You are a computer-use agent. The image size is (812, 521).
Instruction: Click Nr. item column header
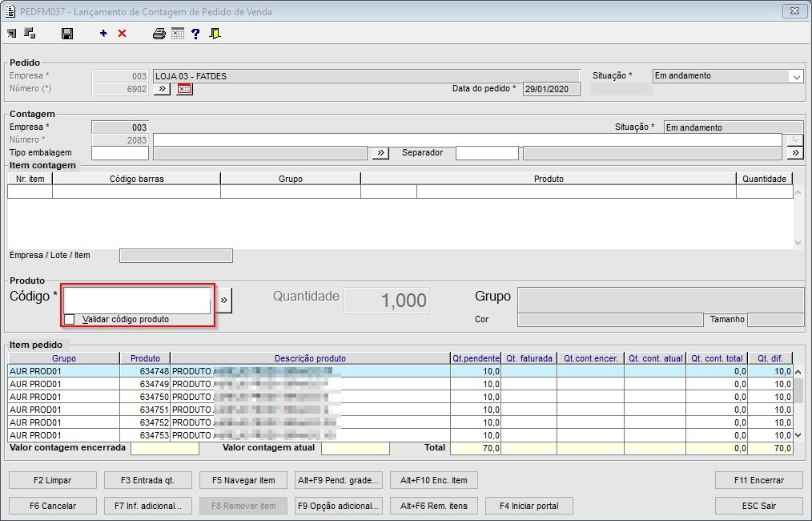click(x=30, y=179)
